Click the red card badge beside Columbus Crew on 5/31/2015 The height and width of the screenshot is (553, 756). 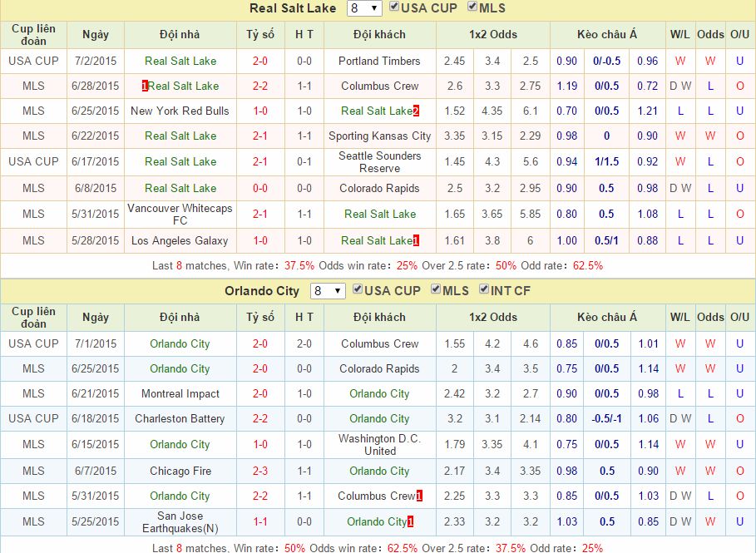(x=419, y=496)
